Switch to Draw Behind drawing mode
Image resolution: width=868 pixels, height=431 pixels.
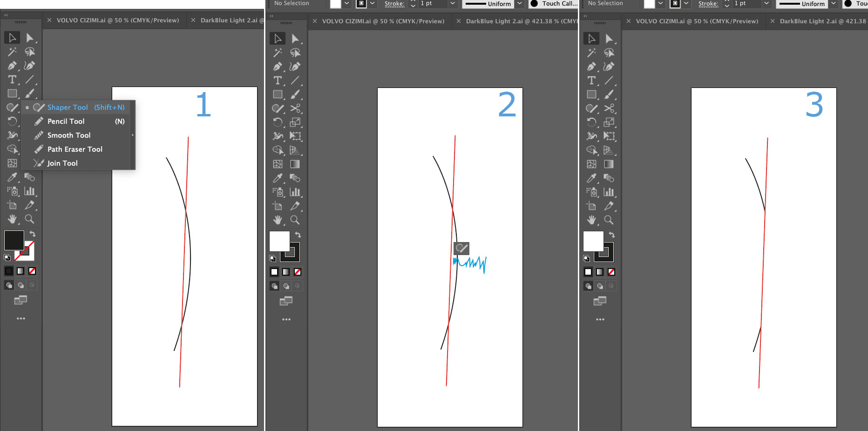[20, 285]
